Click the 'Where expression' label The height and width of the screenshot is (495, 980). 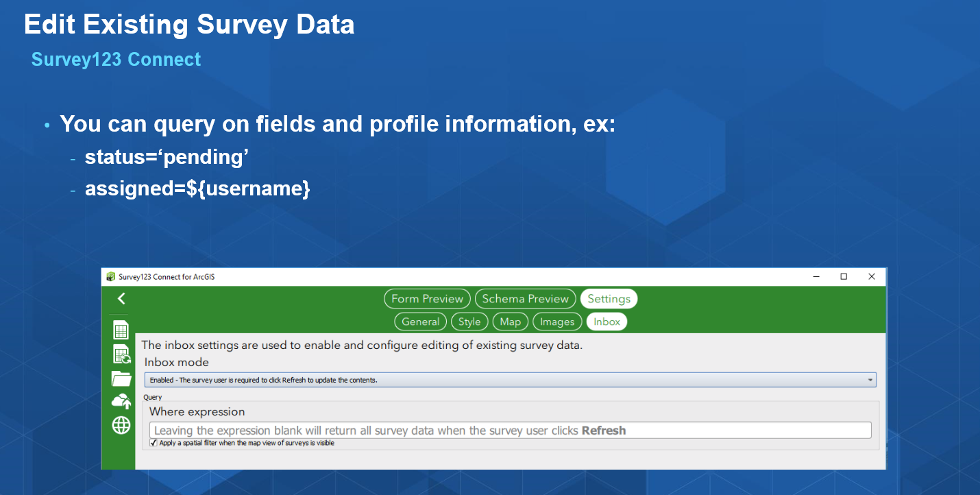pos(197,411)
